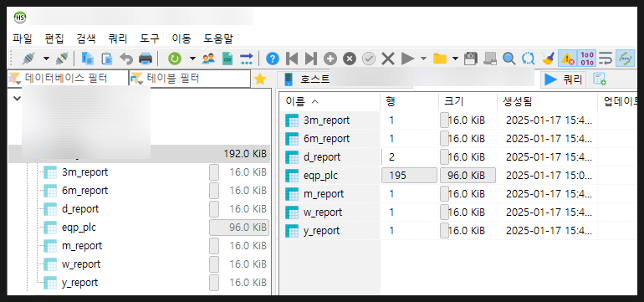Click the 생성됨 column header

547,102
